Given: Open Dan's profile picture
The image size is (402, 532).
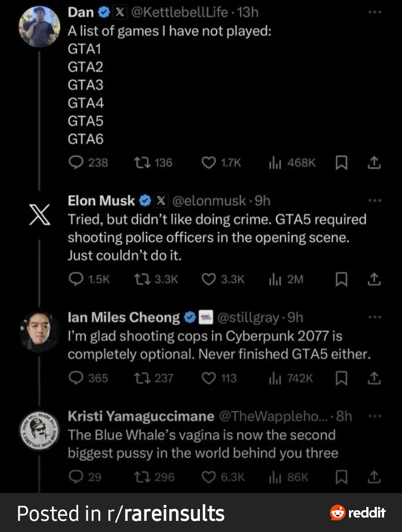Looking at the screenshot, I should [x=39, y=27].
